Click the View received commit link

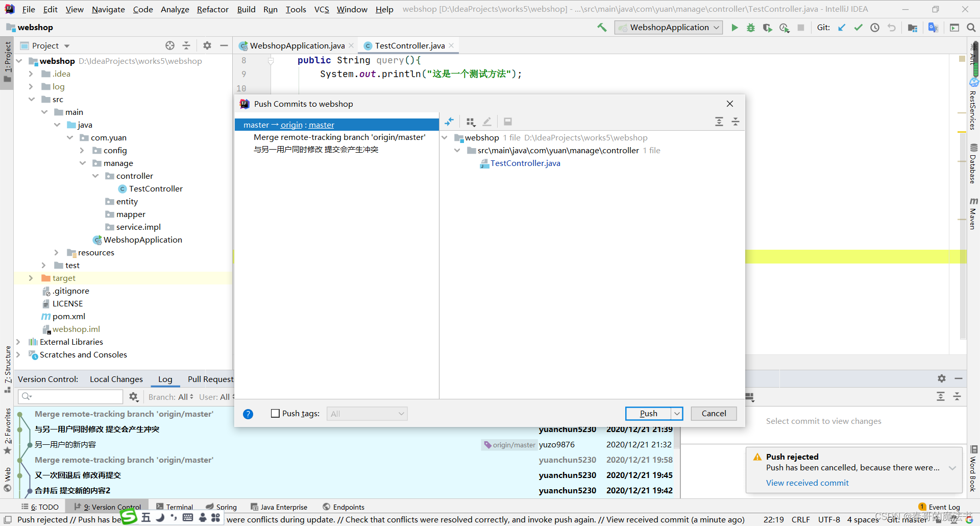coord(807,483)
